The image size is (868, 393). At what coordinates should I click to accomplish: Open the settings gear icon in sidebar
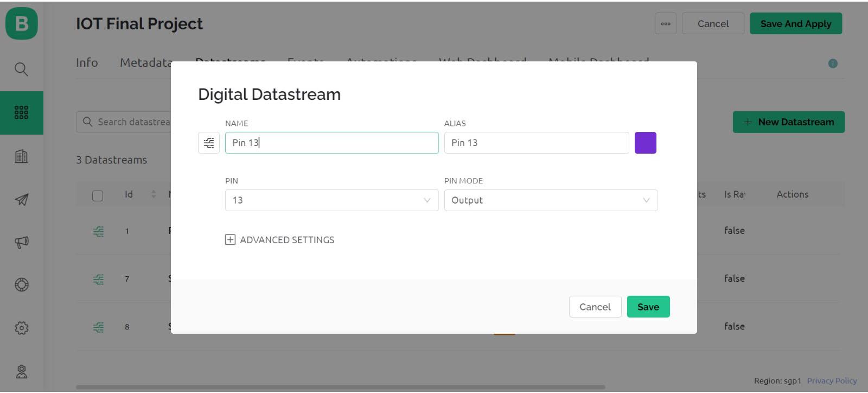(21, 328)
